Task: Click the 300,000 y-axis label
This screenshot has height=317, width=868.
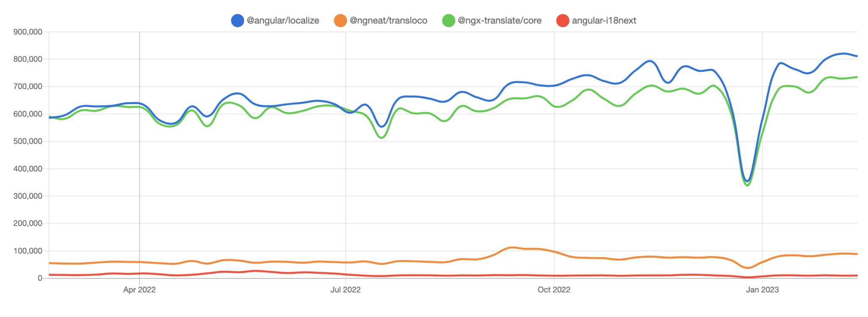Action: click(x=28, y=196)
